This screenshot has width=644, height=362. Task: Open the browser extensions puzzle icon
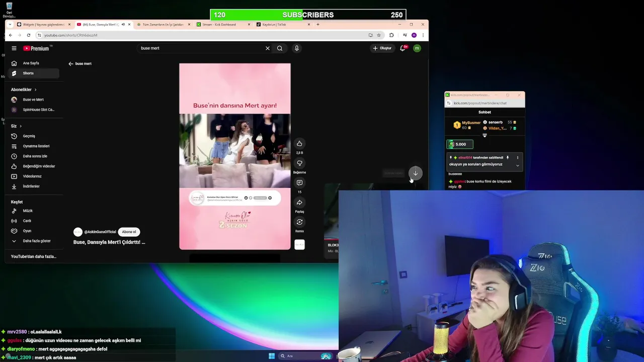tap(391, 35)
